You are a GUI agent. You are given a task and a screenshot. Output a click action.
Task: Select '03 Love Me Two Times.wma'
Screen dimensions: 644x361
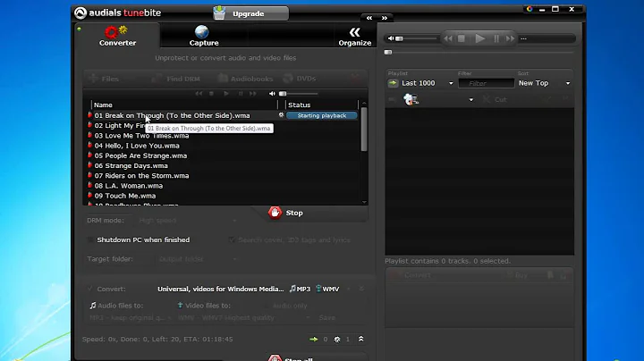pos(141,136)
